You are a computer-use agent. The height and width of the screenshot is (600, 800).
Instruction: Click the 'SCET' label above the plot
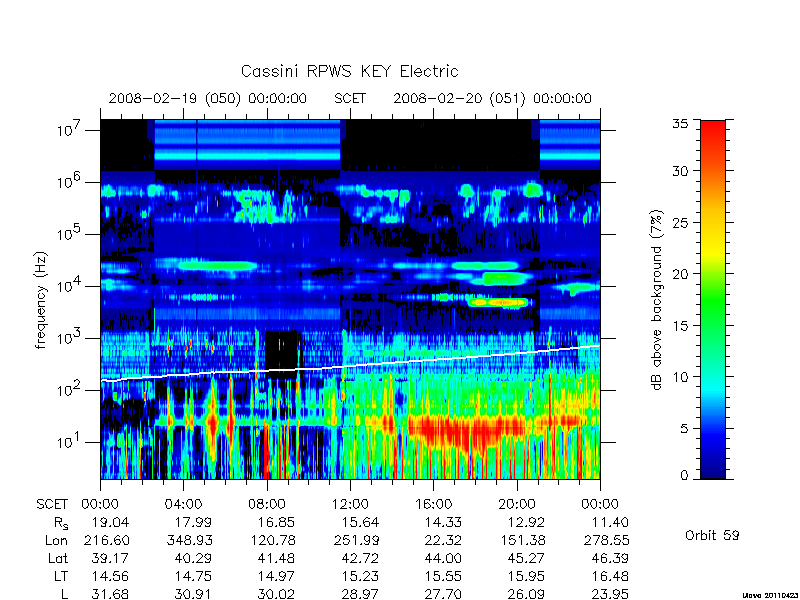click(350, 98)
